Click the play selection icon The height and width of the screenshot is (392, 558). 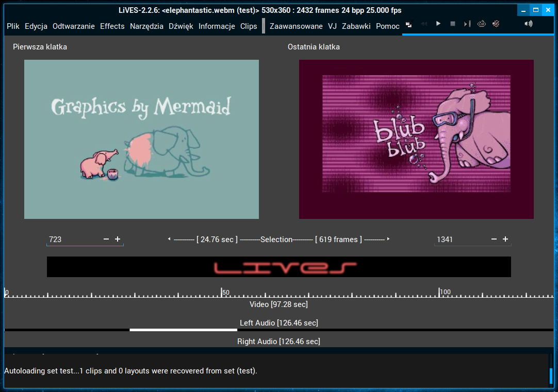pyautogui.click(x=467, y=24)
